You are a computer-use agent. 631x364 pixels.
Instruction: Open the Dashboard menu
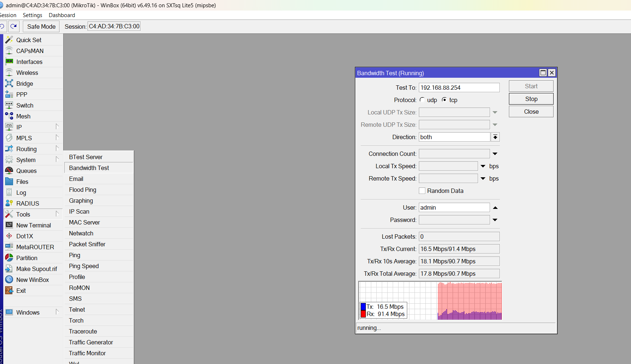point(62,15)
